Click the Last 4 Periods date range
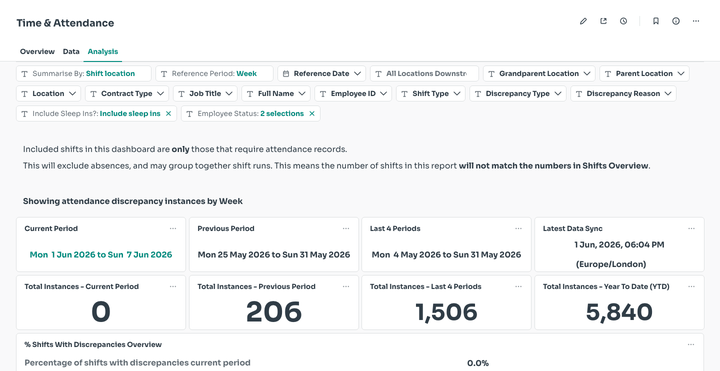 tap(446, 254)
